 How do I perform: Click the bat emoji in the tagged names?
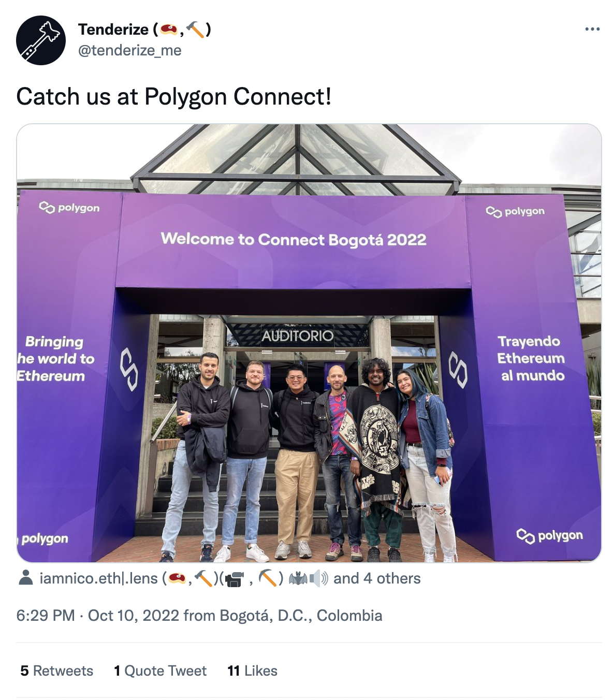[298, 578]
